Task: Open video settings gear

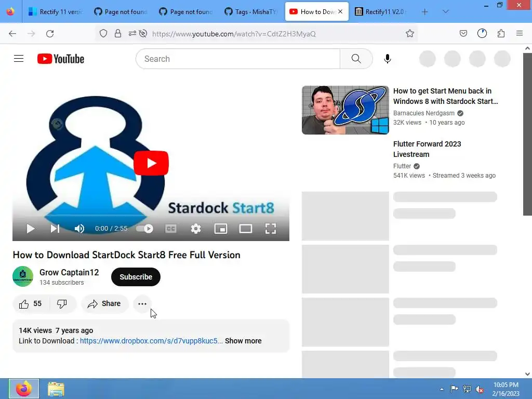Action: pyautogui.click(x=196, y=229)
